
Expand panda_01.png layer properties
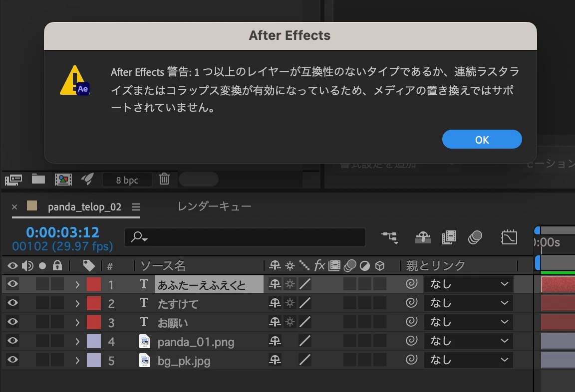coord(77,342)
